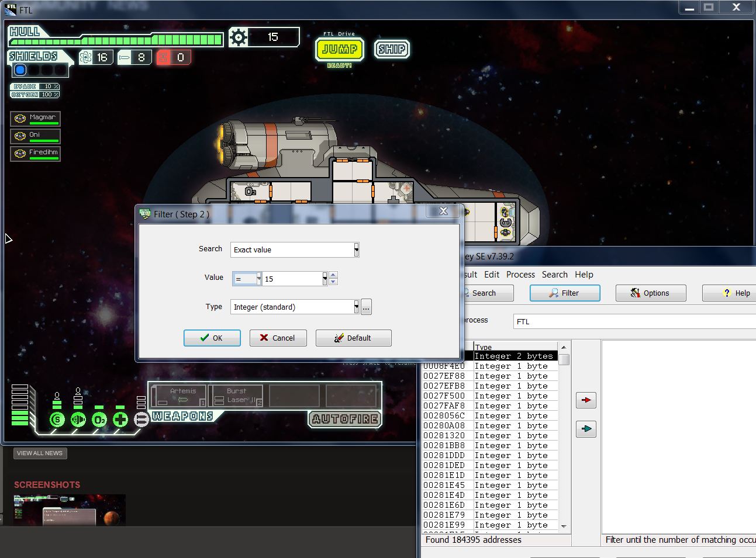Click the cheat tool Search toolbar button
This screenshot has width=756, height=558.
coord(488,293)
